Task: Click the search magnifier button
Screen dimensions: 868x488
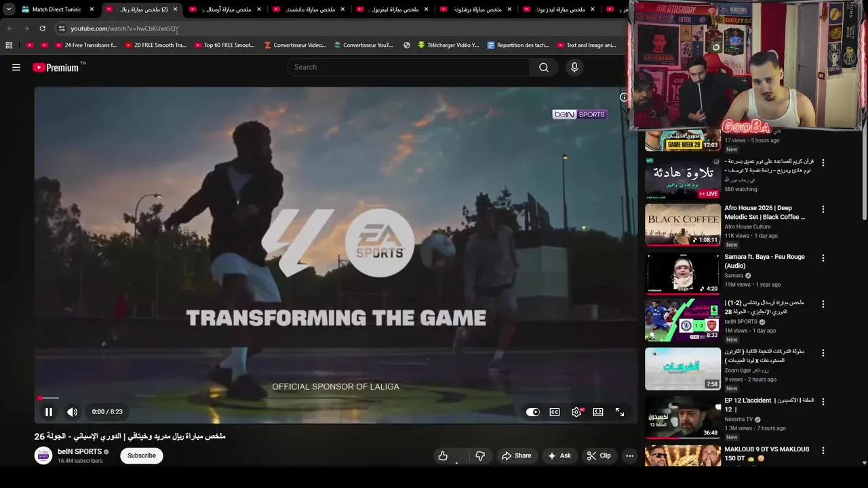Action: coord(544,67)
